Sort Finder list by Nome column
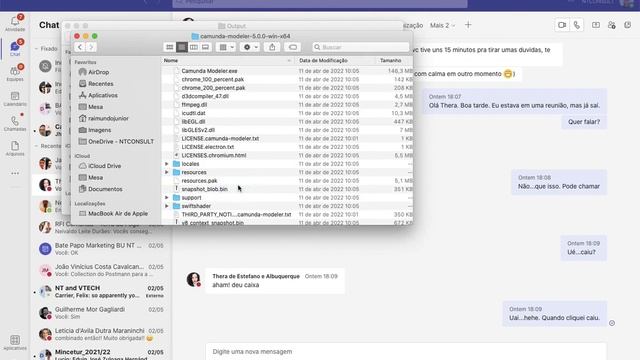Viewport: 640px width, 360px height. click(x=228, y=60)
